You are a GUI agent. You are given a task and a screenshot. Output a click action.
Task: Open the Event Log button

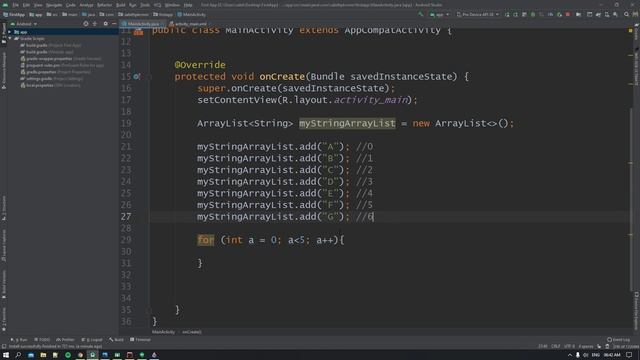click(x=618, y=340)
